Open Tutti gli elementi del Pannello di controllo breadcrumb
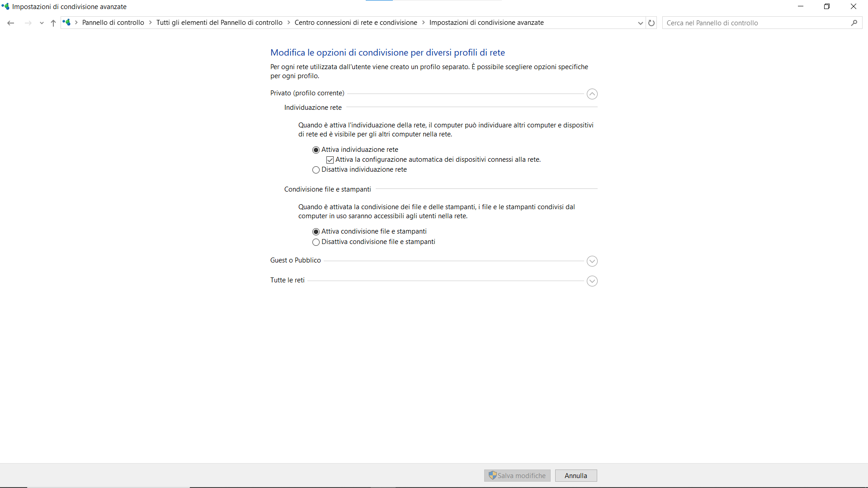 pos(219,23)
